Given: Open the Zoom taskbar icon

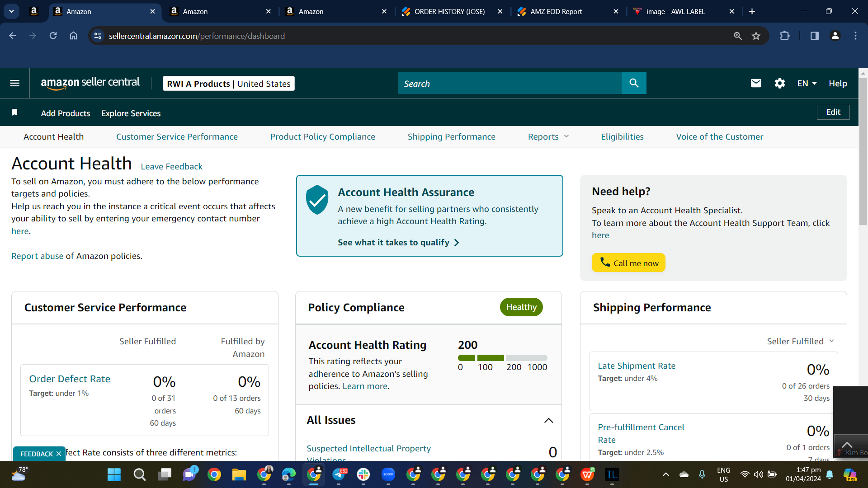Looking at the screenshot, I should tap(388, 474).
